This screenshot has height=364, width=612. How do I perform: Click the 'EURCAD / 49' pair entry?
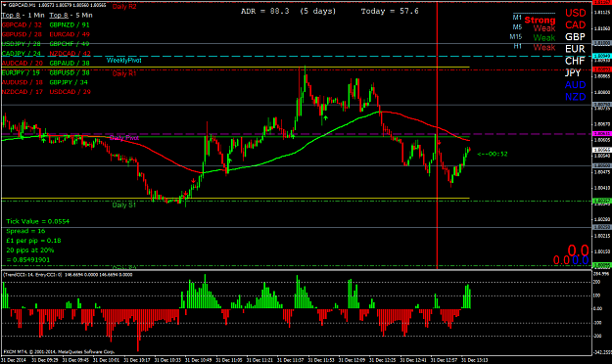[x=70, y=34]
